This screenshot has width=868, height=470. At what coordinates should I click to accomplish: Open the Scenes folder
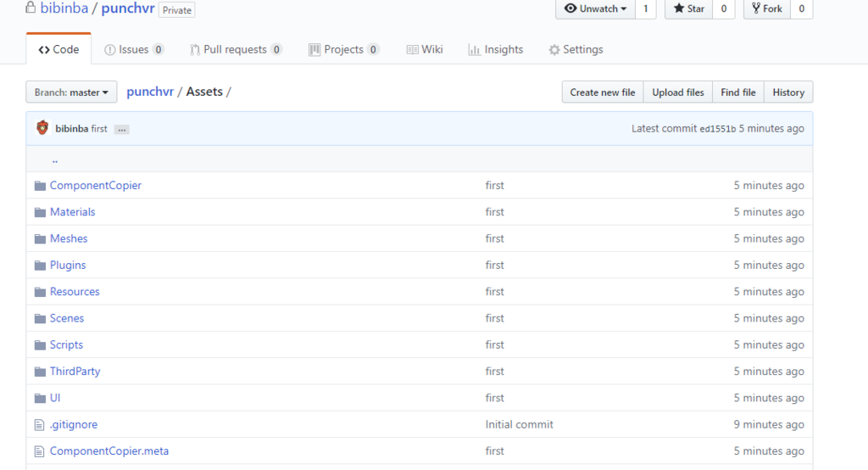(67, 319)
